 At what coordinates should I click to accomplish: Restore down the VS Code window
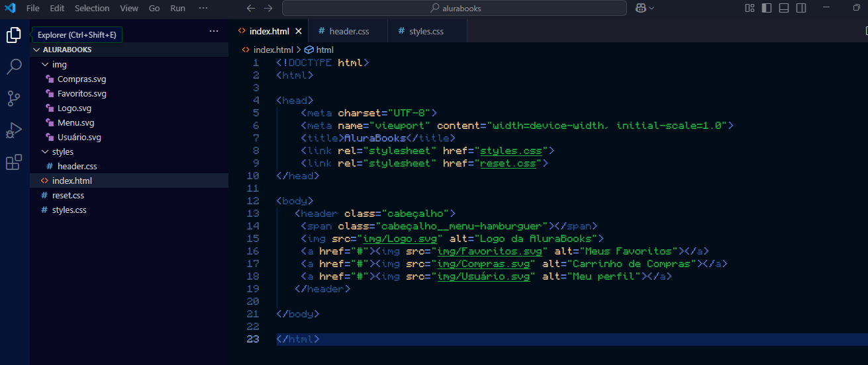(x=856, y=8)
